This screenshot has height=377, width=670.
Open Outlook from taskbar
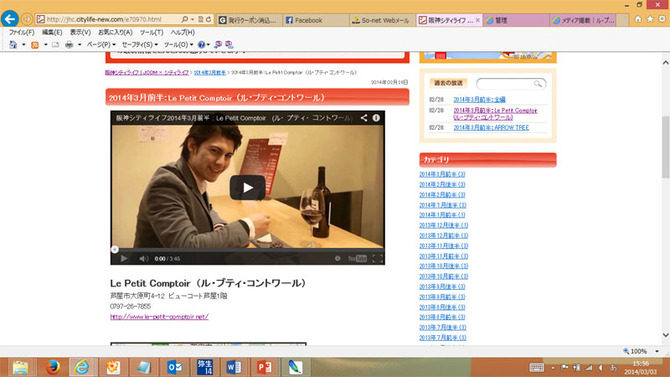click(x=174, y=367)
